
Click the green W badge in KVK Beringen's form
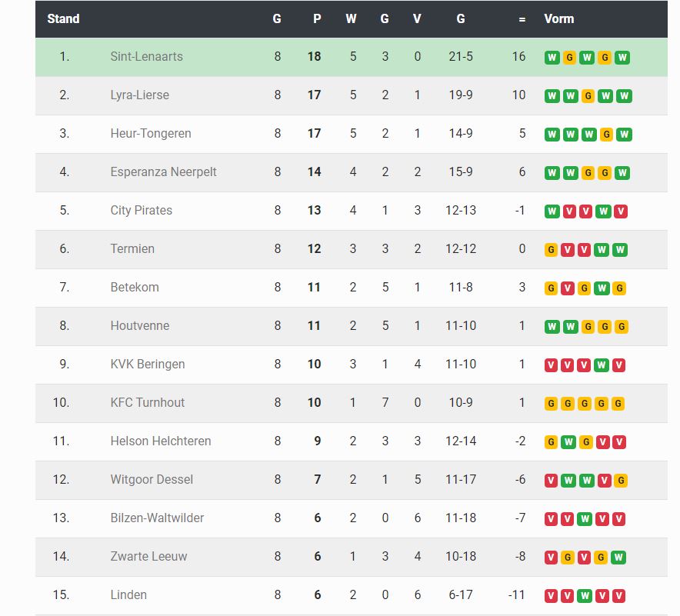click(x=603, y=365)
